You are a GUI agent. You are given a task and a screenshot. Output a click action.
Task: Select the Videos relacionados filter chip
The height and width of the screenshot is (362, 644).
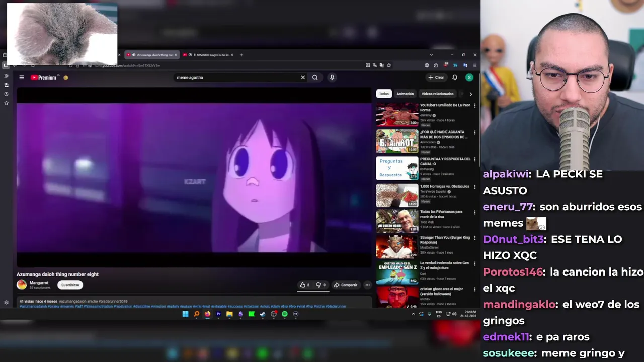(x=437, y=94)
